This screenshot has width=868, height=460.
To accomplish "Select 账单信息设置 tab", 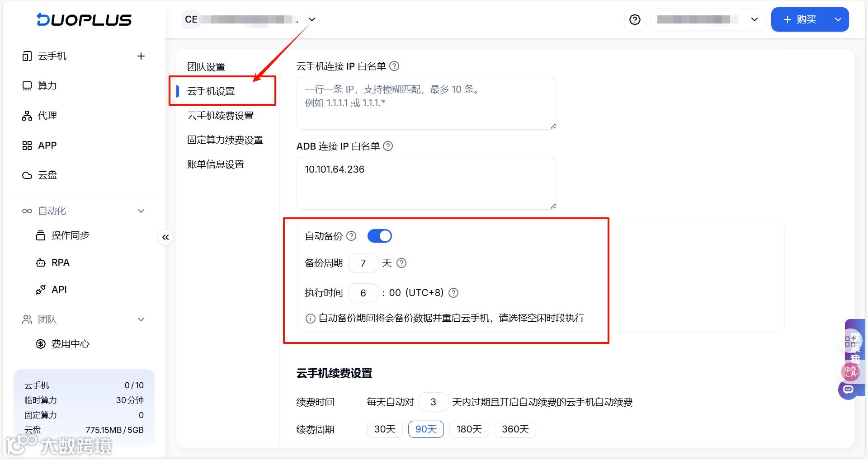I will click(x=216, y=164).
